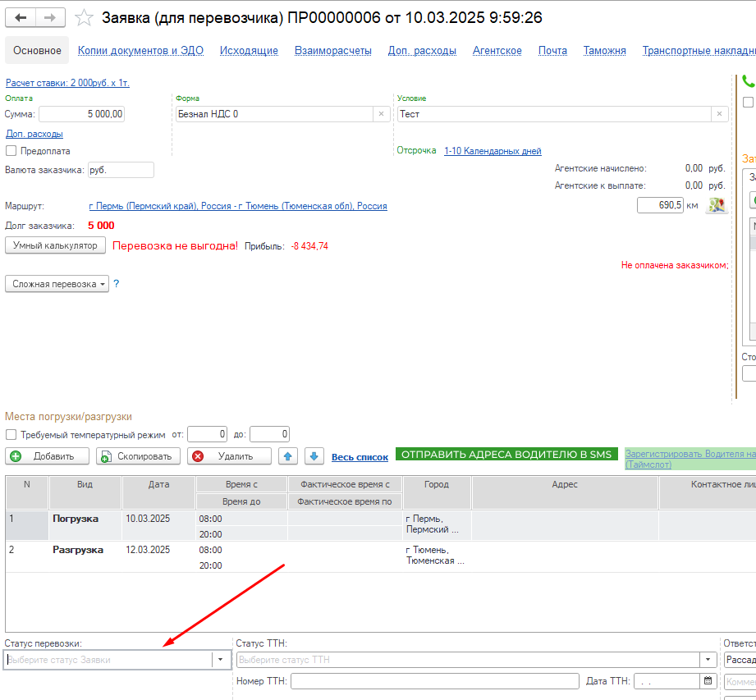Toggle the Предоплата checkbox
This screenshot has height=700, width=756.
[x=11, y=151]
